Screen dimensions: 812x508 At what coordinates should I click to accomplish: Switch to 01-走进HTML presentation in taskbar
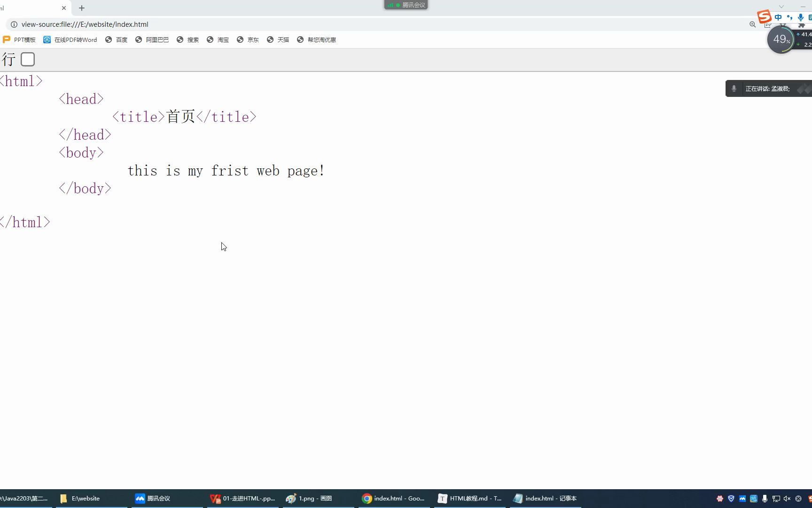[242, 499]
